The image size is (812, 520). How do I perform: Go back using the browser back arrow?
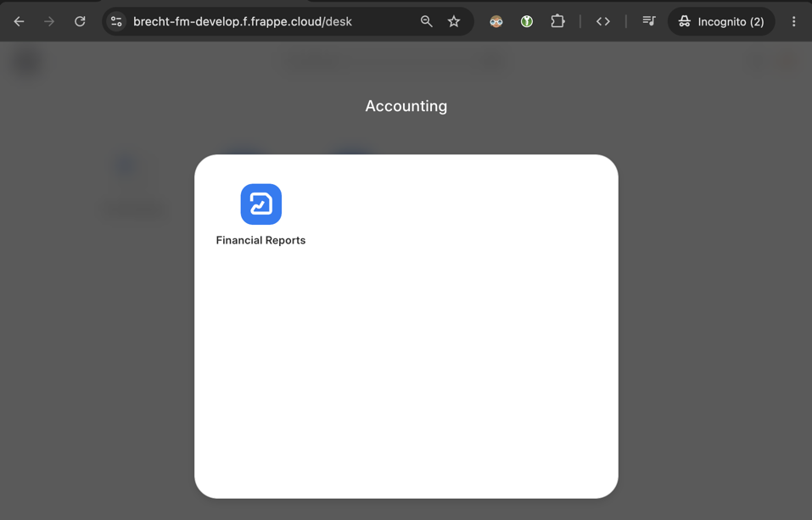20,21
